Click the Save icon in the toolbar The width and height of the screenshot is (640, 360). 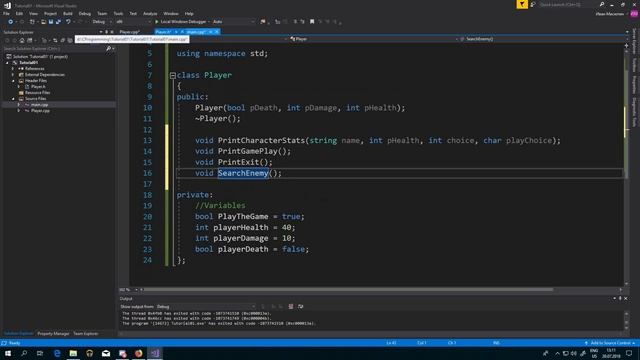[x=51, y=22]
